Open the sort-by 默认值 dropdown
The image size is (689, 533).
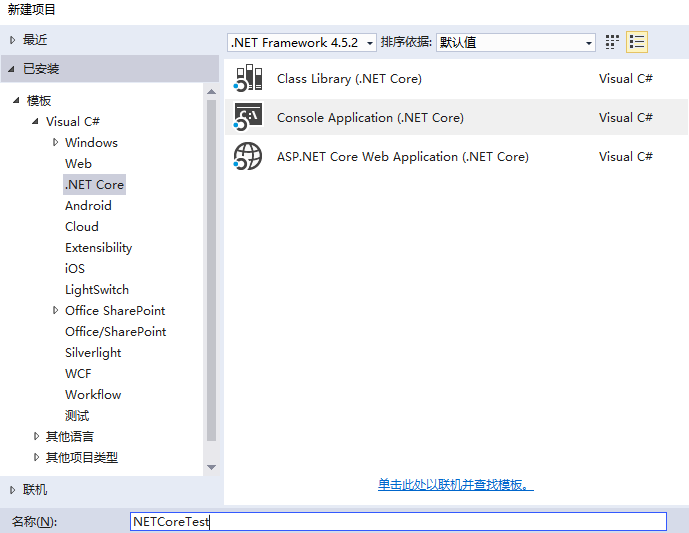coord(515,43)
